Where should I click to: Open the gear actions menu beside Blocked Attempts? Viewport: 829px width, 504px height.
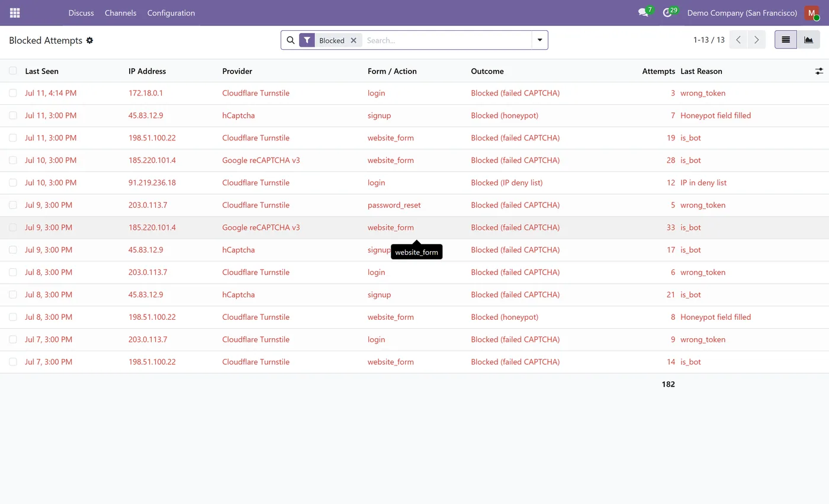point(89,40)
